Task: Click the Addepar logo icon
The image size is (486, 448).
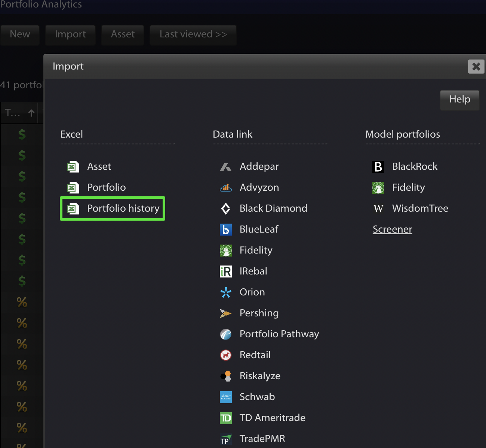Action: point(225,167)
